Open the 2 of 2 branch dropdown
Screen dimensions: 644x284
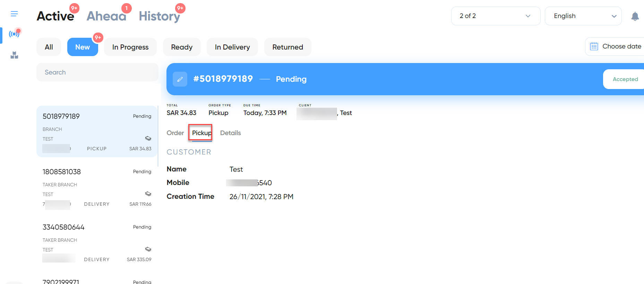[496, 16]
